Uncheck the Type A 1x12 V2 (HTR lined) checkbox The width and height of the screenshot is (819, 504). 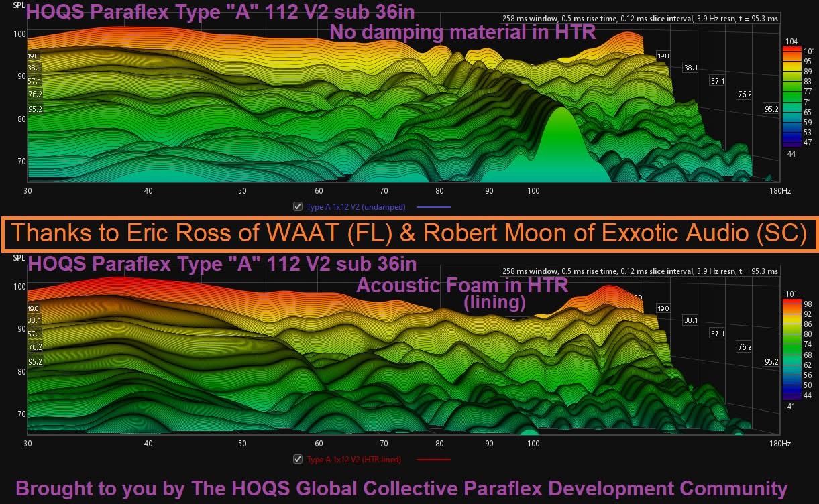(297, 459)
